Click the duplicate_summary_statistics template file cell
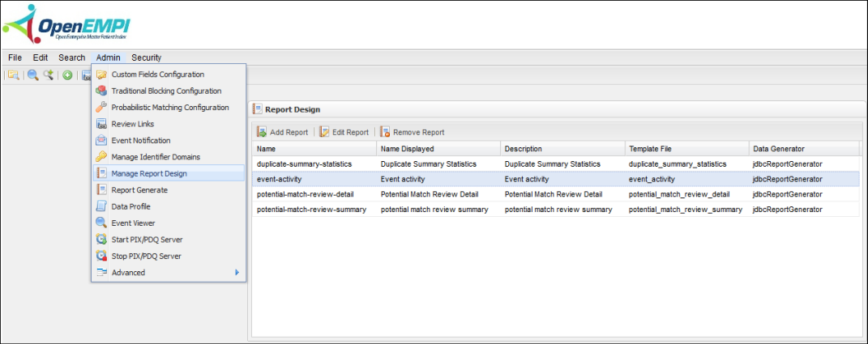The image size is (868, 344). tap(686, 164)
